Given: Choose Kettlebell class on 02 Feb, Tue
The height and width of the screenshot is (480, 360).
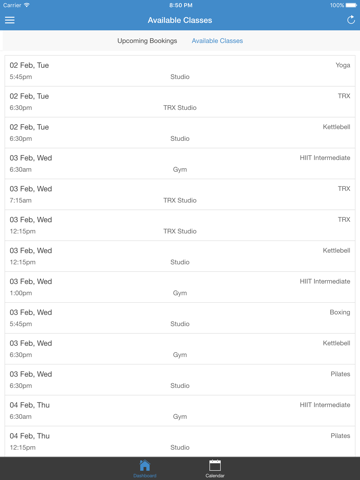Looking at the screenshot, I should pyautogui.click(x=180, y=133).
